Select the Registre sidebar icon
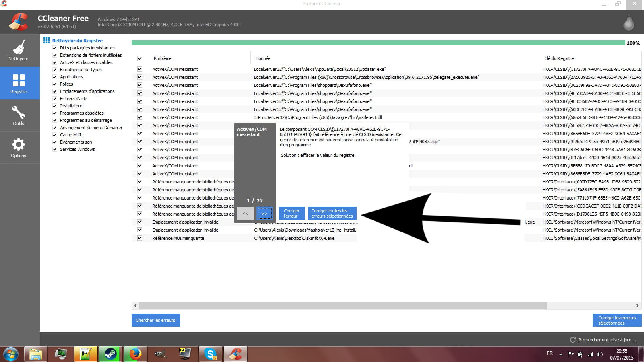The width and height of the screenshot is (644, 362). pyautogui.click(x=19, y=83)
